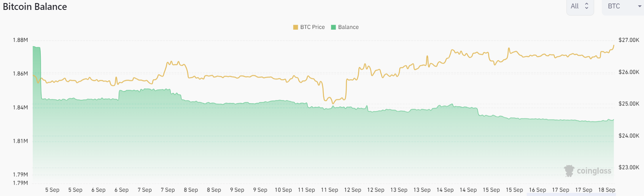Click the $23.00K price axis label
The height and width of the screenshot is (196, 644).
(628, 167)
